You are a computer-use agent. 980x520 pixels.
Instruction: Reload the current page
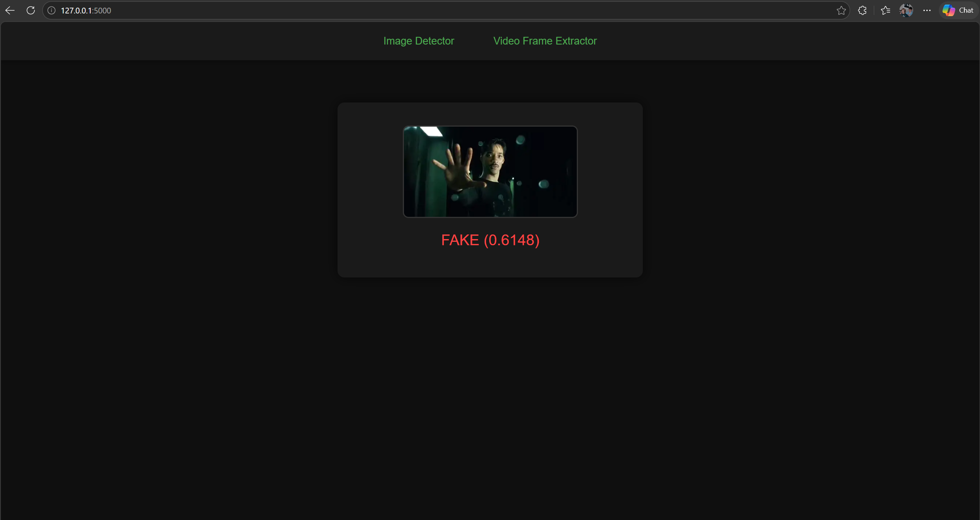(30, 10)
